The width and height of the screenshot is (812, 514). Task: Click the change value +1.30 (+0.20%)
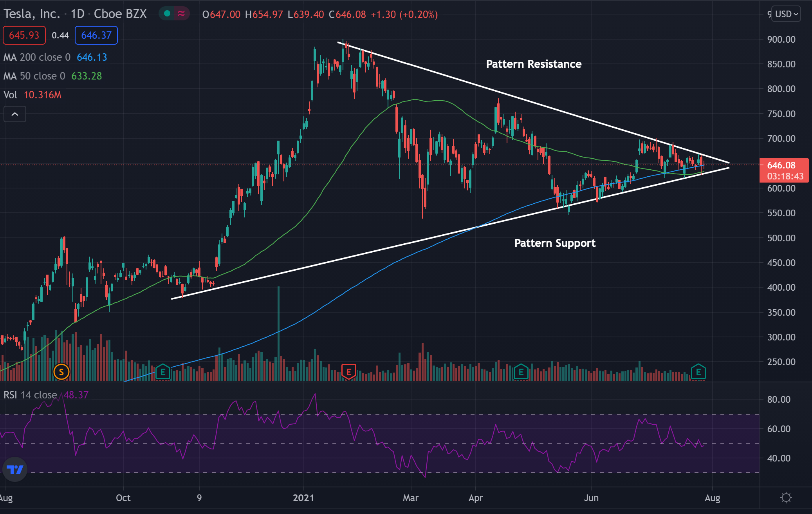pos(404,14)
